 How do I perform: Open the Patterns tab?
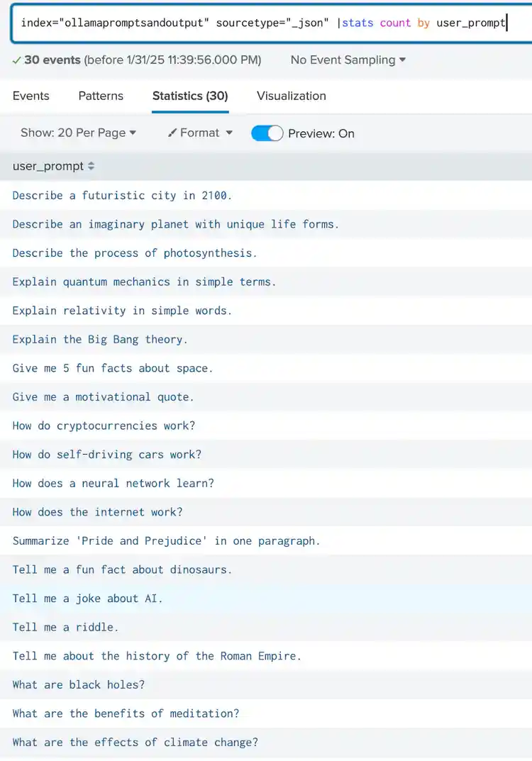101,96
